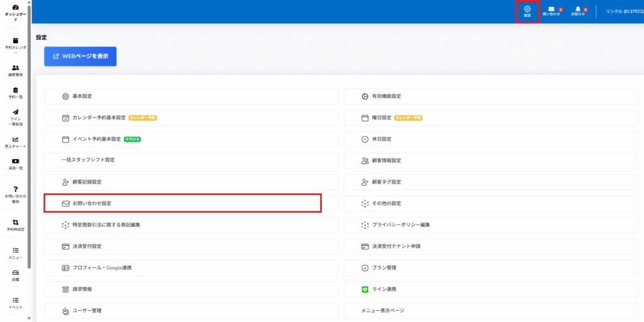The width and height of the screenshot is (644, 322).
Task: Open the settings gear icon in header
Action: point(527,11)
